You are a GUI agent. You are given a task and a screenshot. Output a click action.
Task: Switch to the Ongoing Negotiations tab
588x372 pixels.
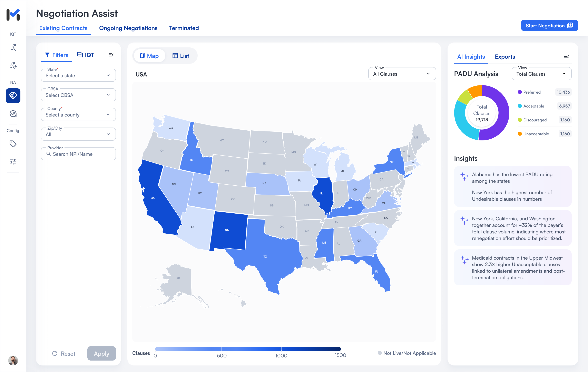pyautogui.click(x=128, y=28)
